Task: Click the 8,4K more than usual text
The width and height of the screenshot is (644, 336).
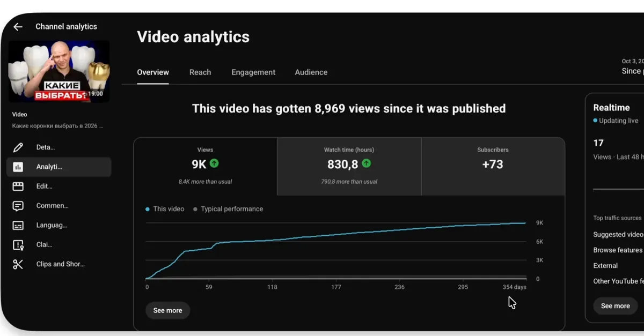Action: point(206,182)
